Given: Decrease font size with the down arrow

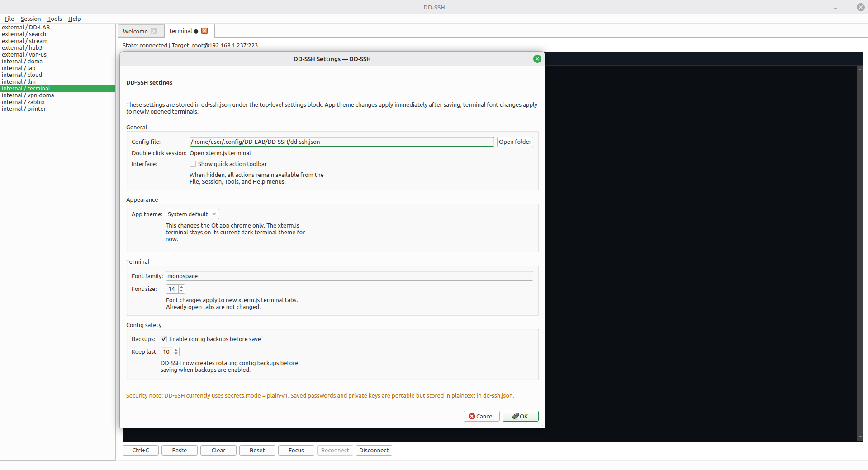Looking at the screenshot, I should coord(181,291).
